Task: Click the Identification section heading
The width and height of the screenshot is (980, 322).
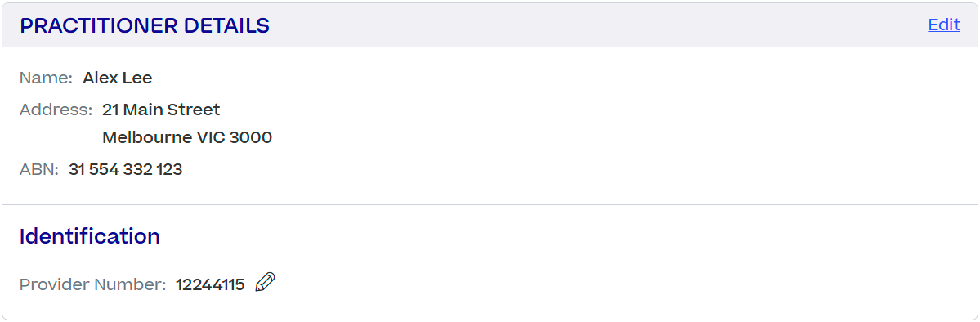Action: click(x=90, y=236)
